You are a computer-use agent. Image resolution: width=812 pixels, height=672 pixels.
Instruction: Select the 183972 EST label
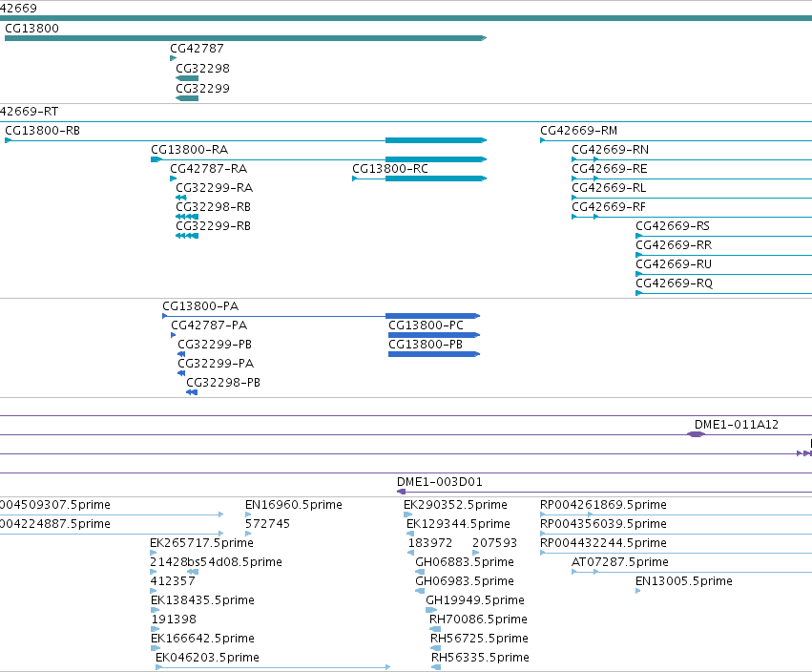pyautogui.click(x=429, y=543)
